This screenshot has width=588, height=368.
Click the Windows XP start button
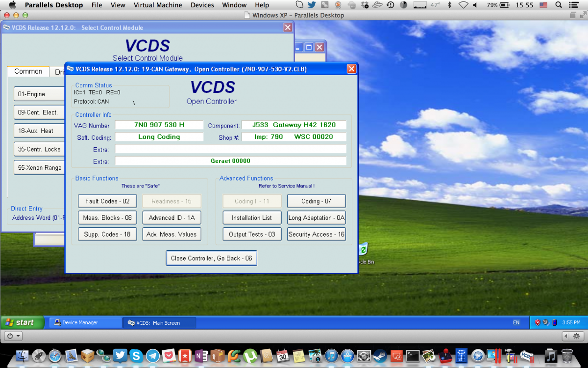coord(23,322)
